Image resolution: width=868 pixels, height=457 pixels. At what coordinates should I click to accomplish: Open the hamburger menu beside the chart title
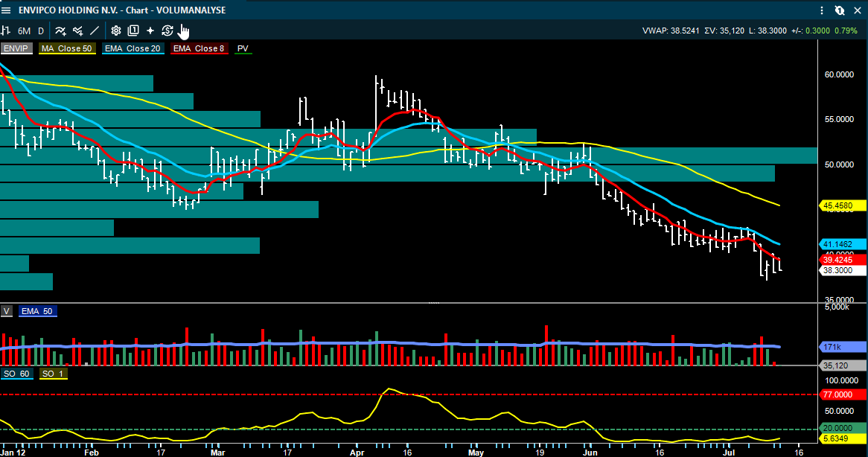point(7,10)
